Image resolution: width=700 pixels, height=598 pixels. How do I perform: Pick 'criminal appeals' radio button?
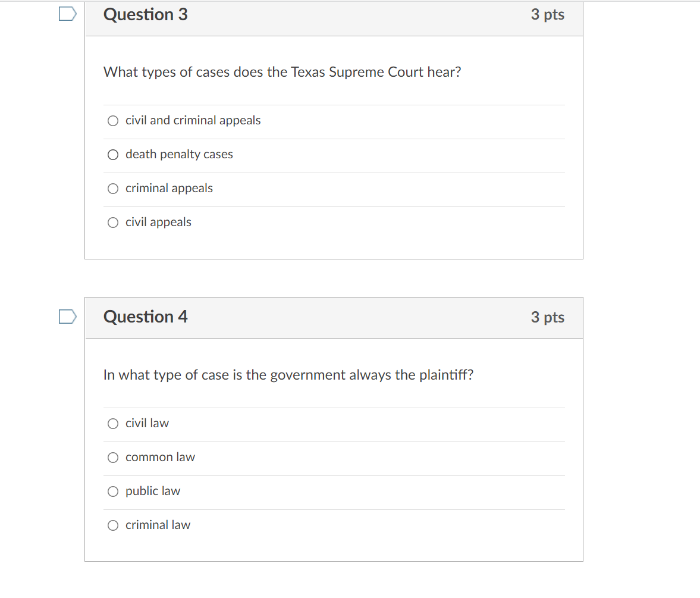(x=113, y=189)
